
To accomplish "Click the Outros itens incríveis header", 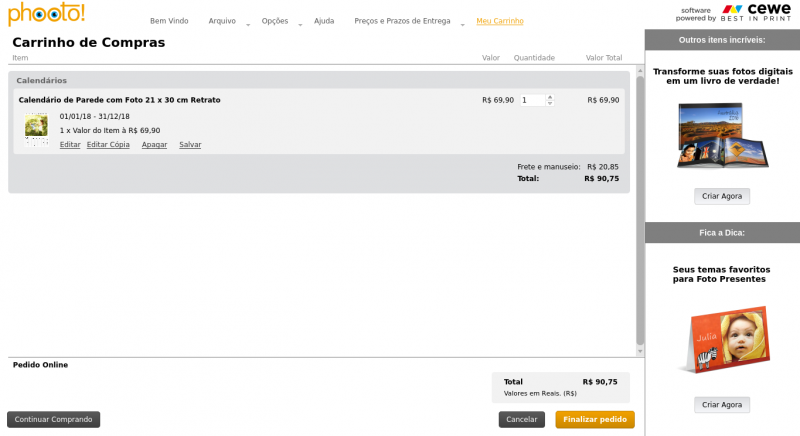I will pyautogui.click(x=722, y=40).
